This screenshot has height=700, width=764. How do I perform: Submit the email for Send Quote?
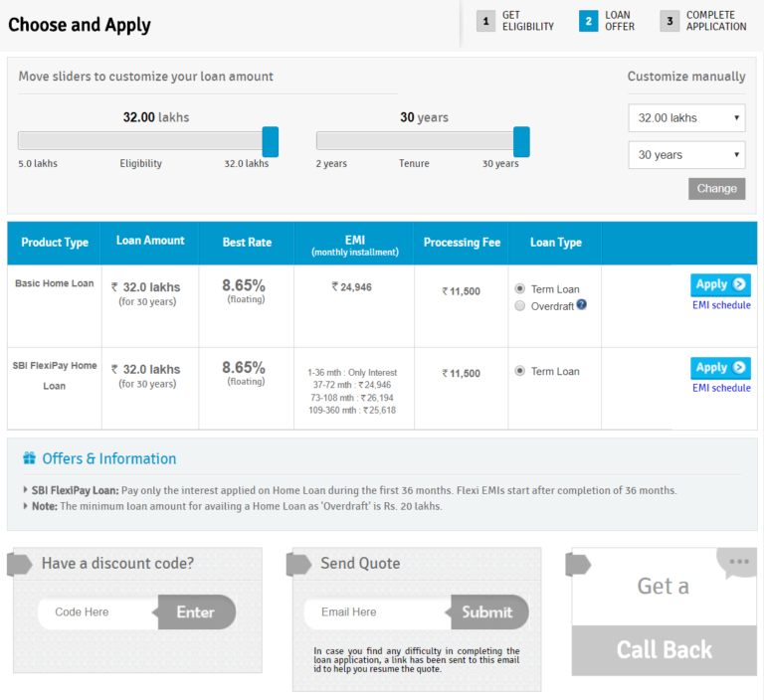click(x=487, y=612)
